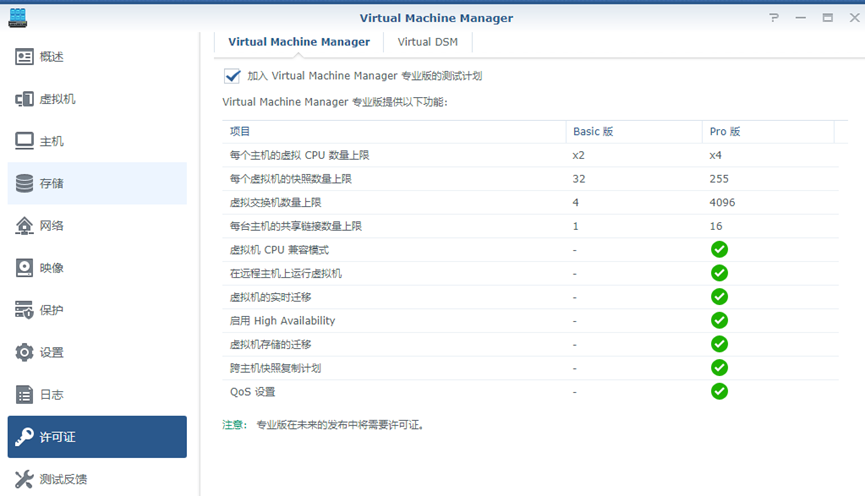Click the Basic value x2
The image size is (865, 496).
pyautogui.click(x=578, y=155)
